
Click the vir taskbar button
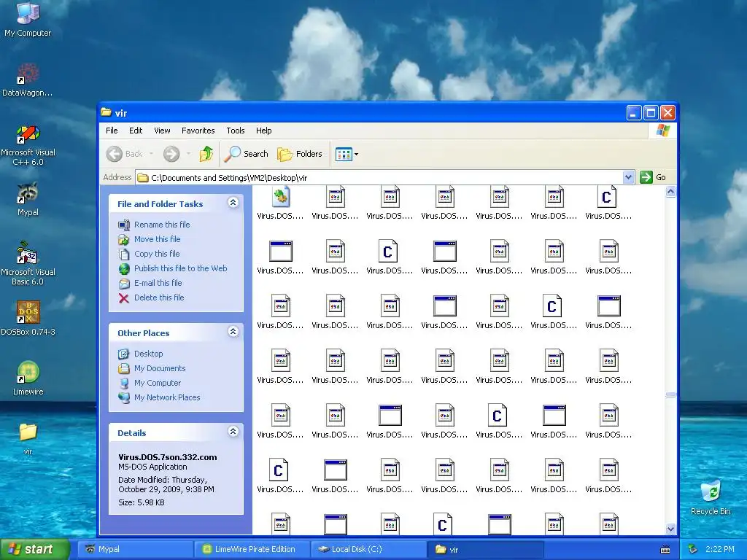pyautogui.click(x=486, y=549)
